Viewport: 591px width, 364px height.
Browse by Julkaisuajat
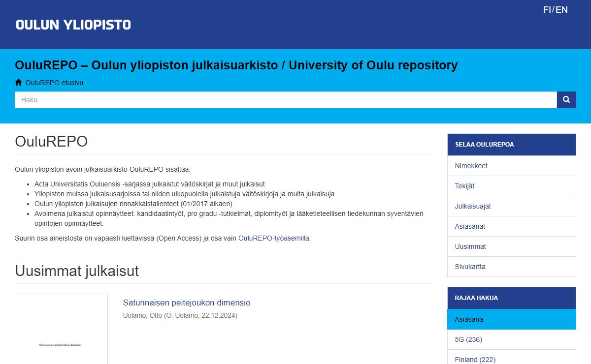point(512,206)
